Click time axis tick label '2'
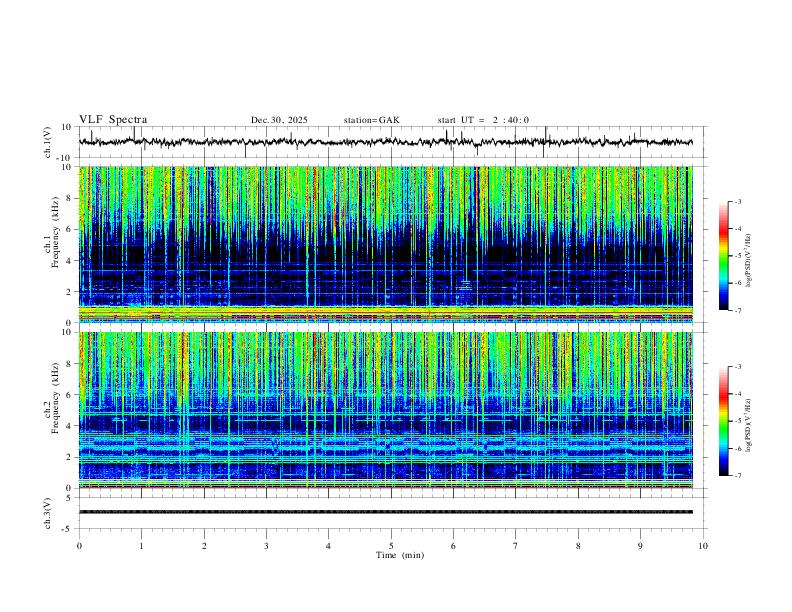The width and height of the screenshot is (792, 612). 204,546
